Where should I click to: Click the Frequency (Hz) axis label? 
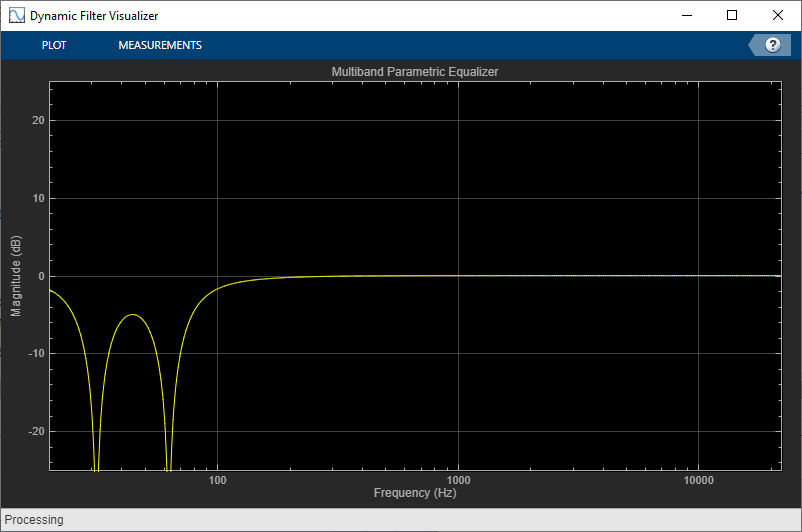pos(415,493)
